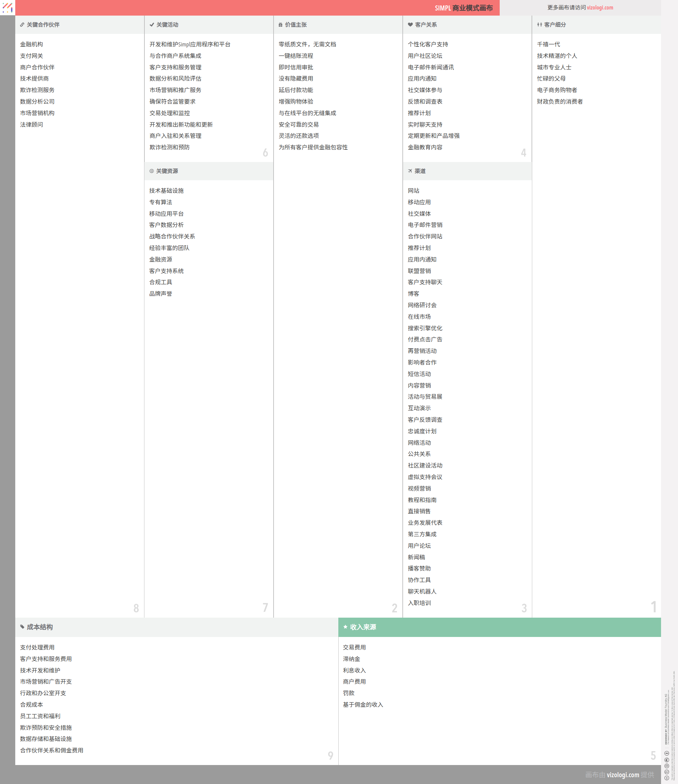Click the plane icon beside 渠道
Image resolution: width=678 pixels, height=784 pixels.
(x=410, y=171)
